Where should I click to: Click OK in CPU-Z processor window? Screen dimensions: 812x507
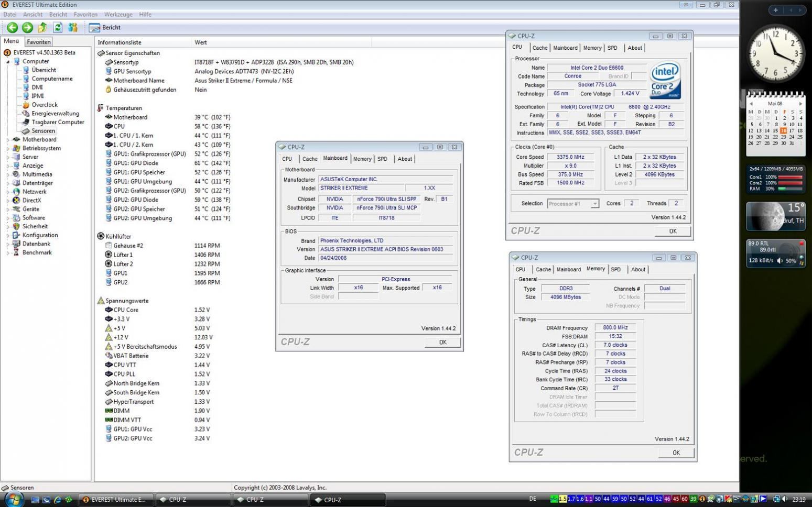(x=673, y=231)
